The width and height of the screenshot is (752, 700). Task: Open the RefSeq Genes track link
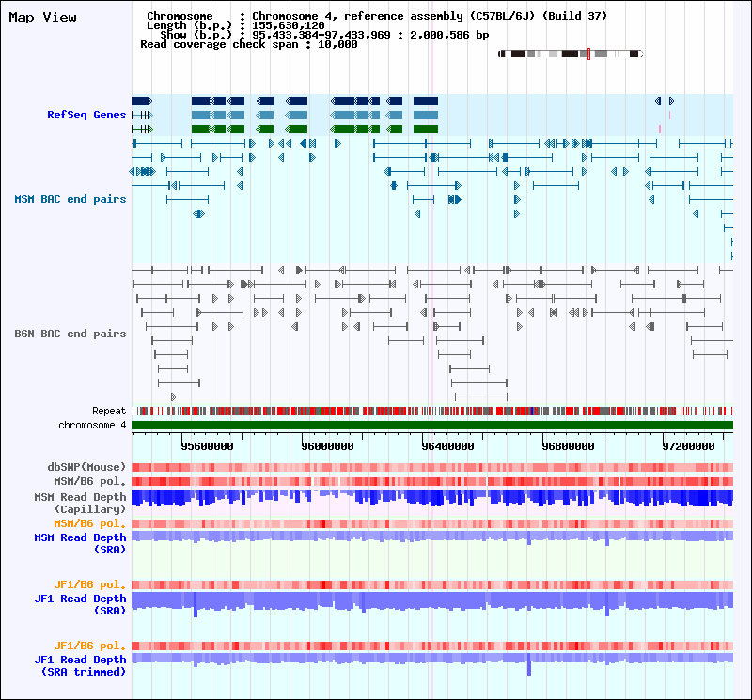click(86, 115)
